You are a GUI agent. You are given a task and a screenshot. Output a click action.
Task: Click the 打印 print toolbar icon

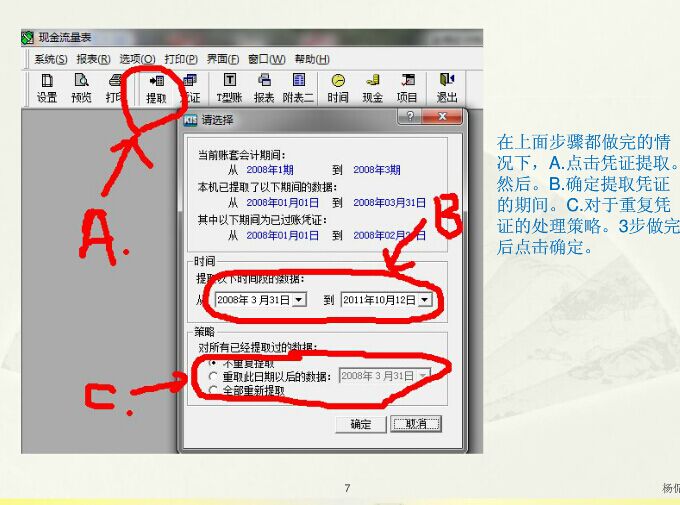115,88
